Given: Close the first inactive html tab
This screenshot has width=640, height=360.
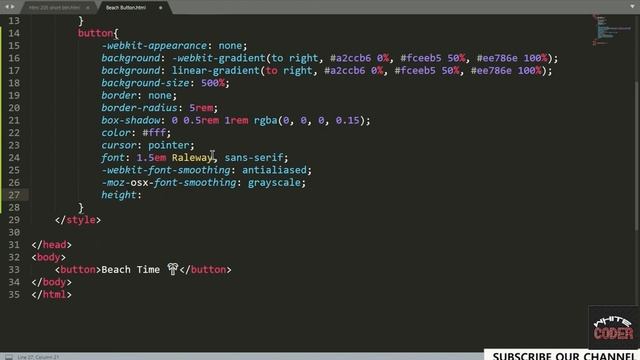Looking at the screenshot, I should coord(88,7).
